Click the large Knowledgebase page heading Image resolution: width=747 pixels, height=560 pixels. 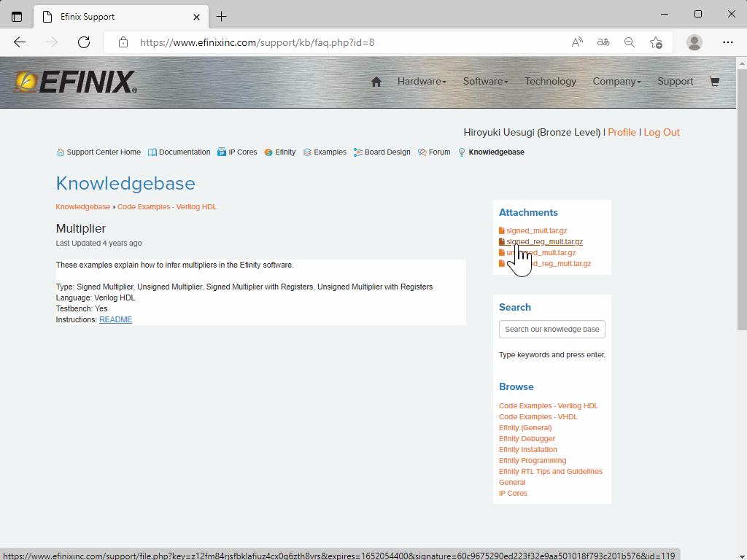(125, 183)
